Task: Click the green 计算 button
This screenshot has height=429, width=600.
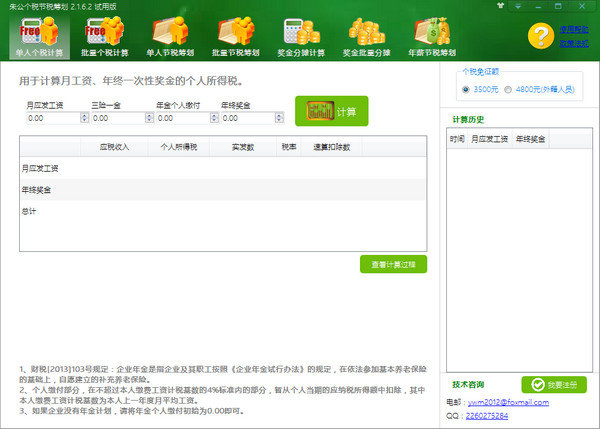Action: (332, 111)
